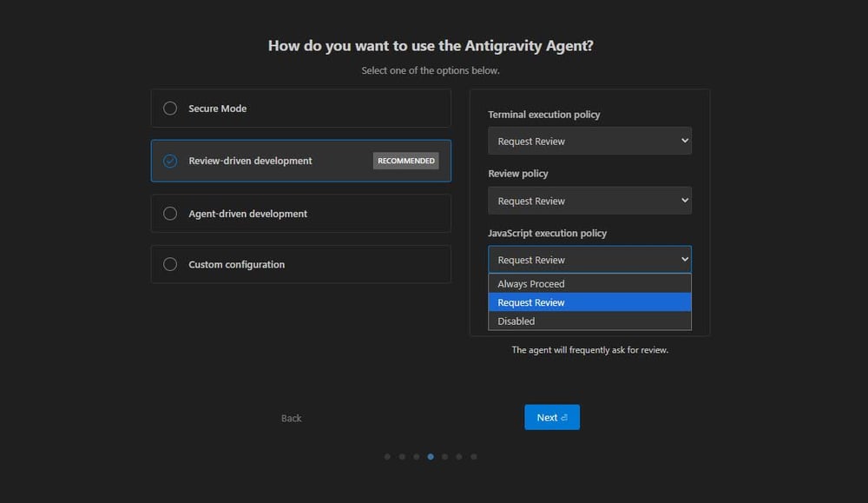Go to the fifth pagination dot
Image resolution: width=868 pixels, height=503 pixels.
[x=444, y=456]
